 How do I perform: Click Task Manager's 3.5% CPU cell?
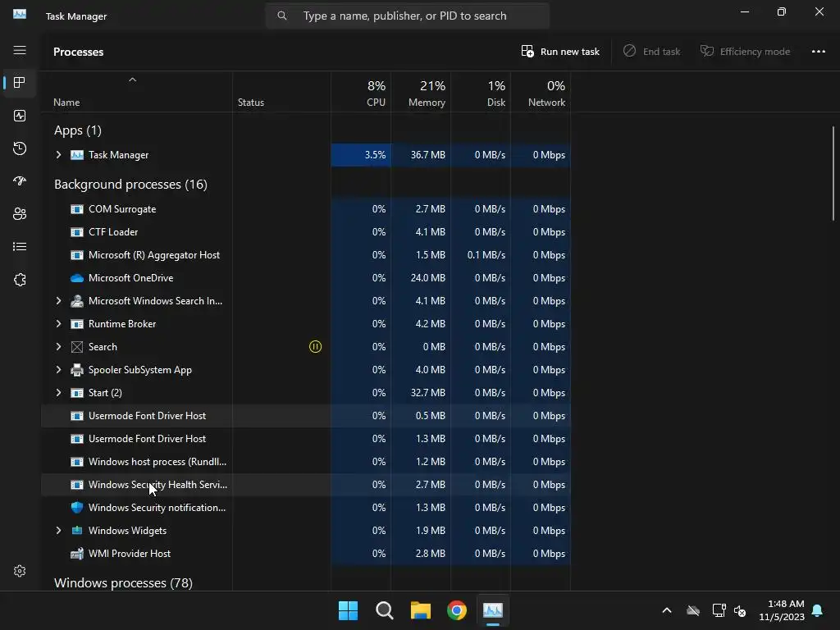coord(361,155)
